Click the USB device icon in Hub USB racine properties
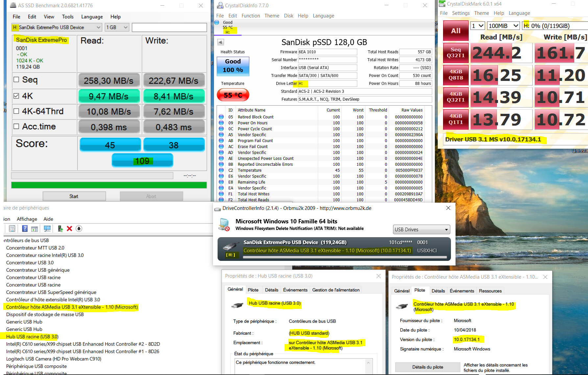This screenshot has width=588, height=375. [x=237, y=305]
